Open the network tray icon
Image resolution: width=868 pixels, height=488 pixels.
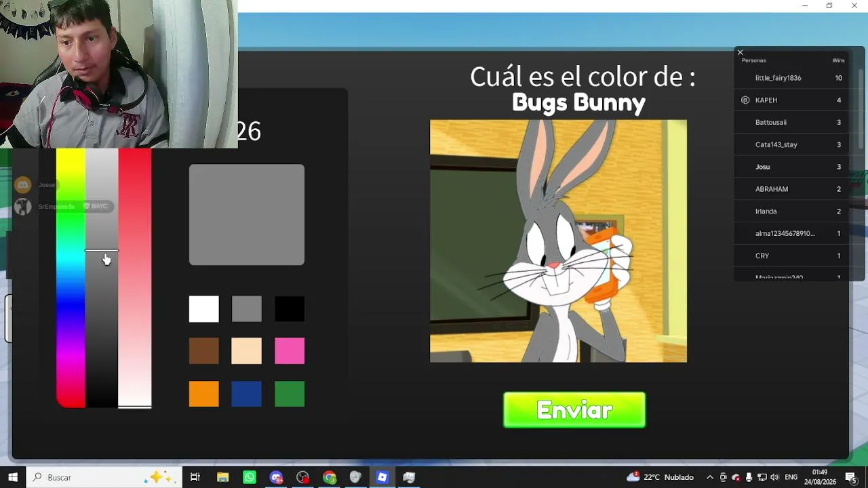[x=762, y=477]
